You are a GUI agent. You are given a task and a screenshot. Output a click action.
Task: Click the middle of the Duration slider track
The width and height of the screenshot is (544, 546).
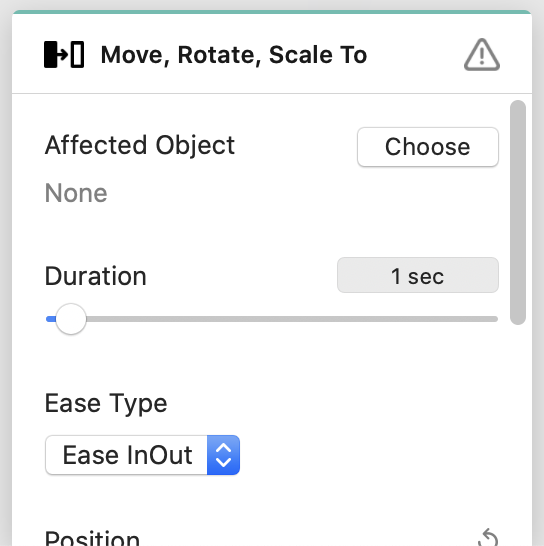pyautogui.click(x=272, y=319)
